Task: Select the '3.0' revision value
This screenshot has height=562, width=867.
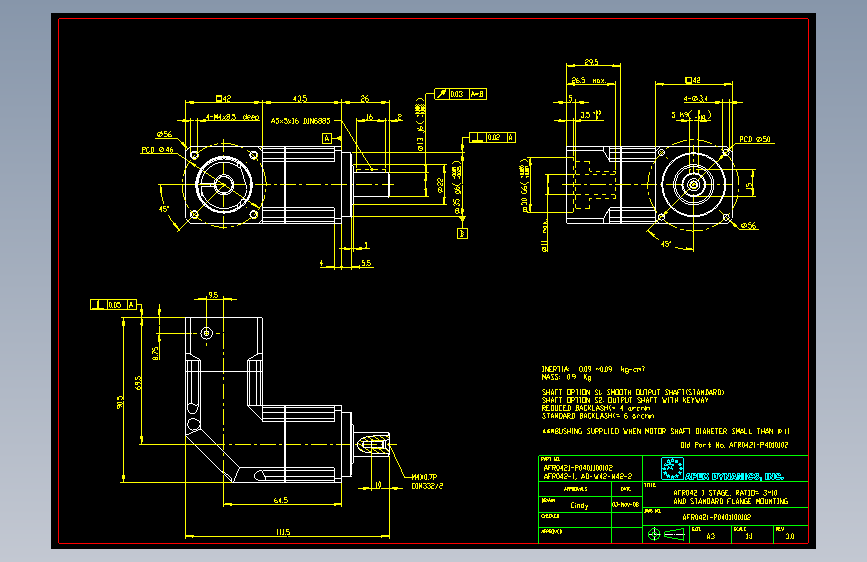Action: pyautogui.click(x=790, y=536)
